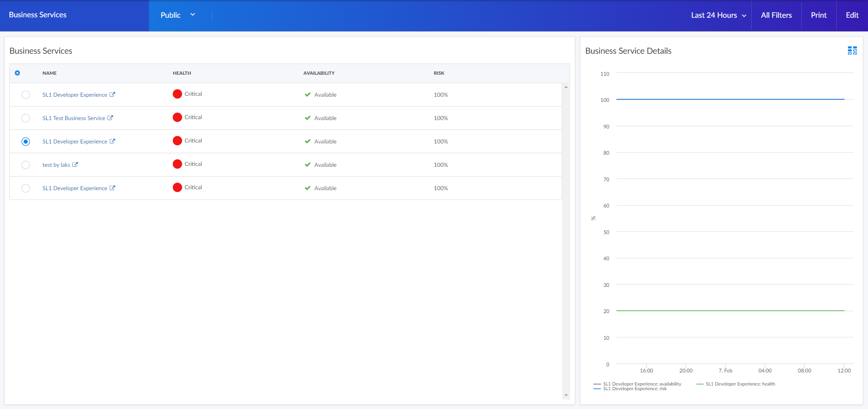The width and height of the screenshot is (868, 414).
Task: Open the SL1 Test Business Service link
Action: pyautogui.click(x=74, y=118)
